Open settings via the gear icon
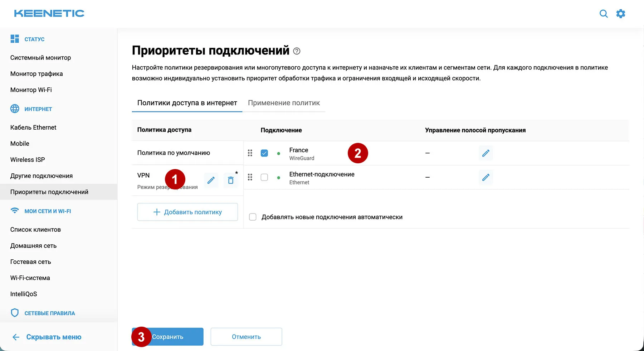Viewport: 644px width, 351px height. click(x=621, y=13)
